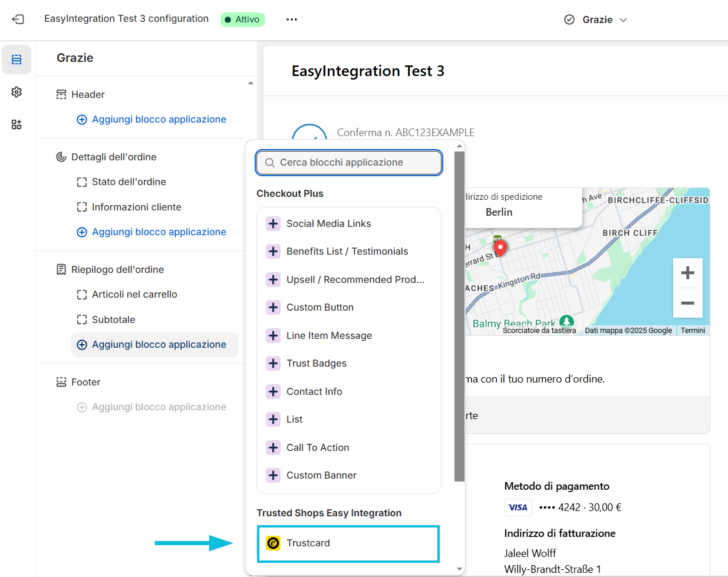Select the Footer section
This screenshot has width=728, height=577.
(85, 382)
